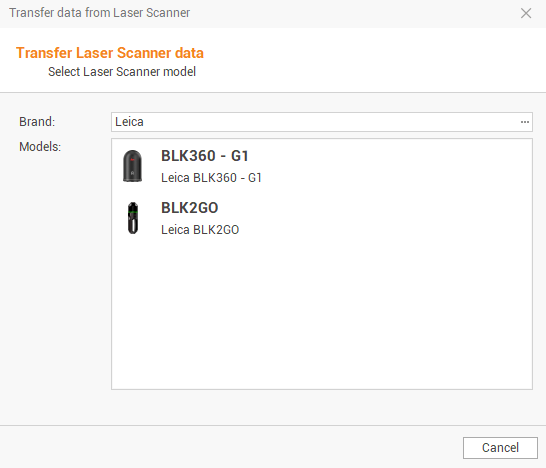Click the Models: label
Screen dimensions: 546x468
tap(40, 147)
